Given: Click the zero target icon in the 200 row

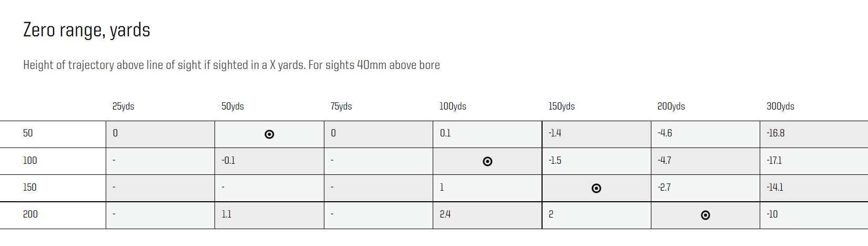Looking at the screenshot, I should (x=706, y=215).
